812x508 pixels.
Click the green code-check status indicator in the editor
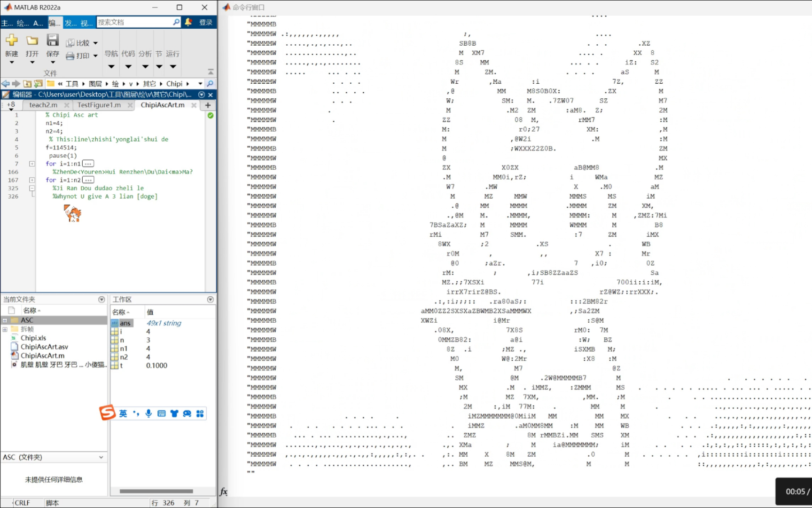pos(211,115)
